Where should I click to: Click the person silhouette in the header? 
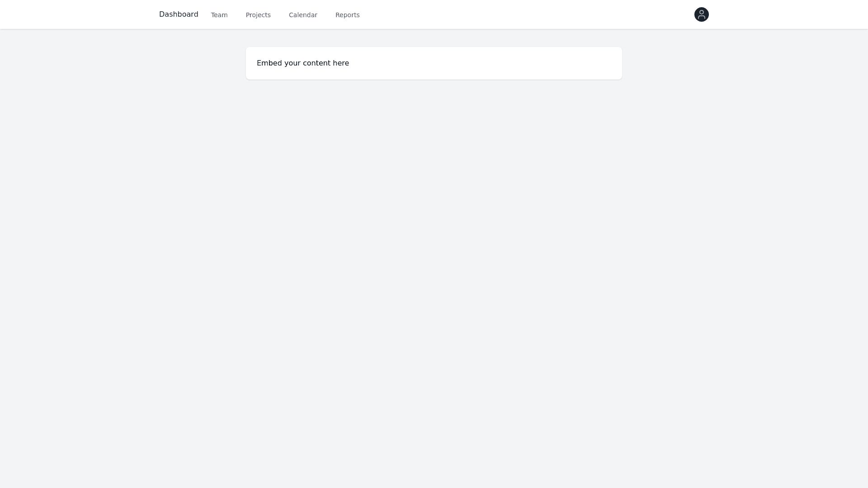[701, 14]
